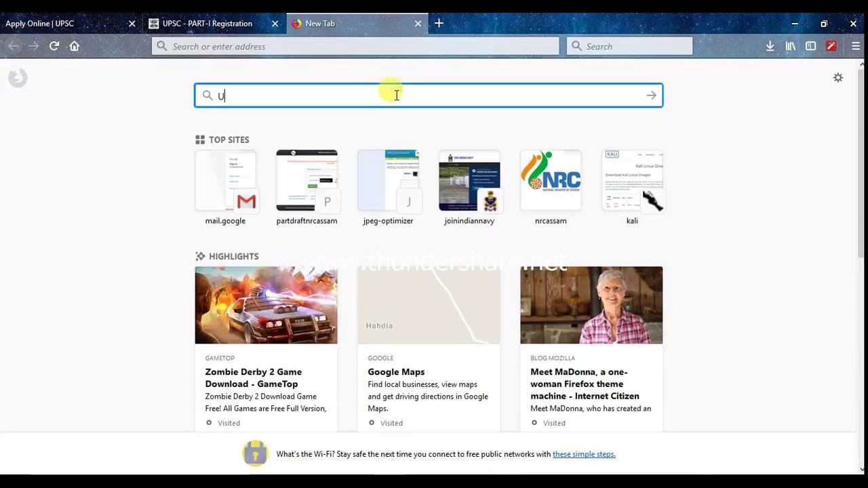This screenshot has width=868, height=488.
Task: Open Meet MaDonna Firefox theme article
Action: (x=585, y=384)
